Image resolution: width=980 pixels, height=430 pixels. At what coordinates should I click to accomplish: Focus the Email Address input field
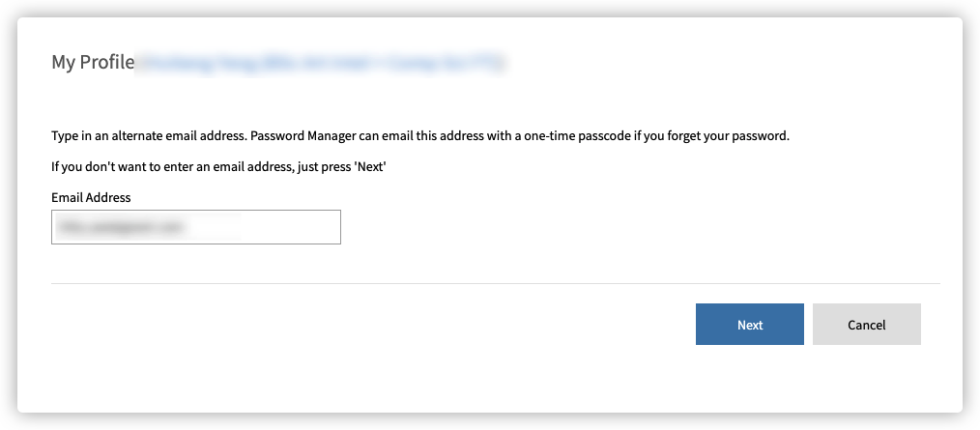[x=195, y=227]
